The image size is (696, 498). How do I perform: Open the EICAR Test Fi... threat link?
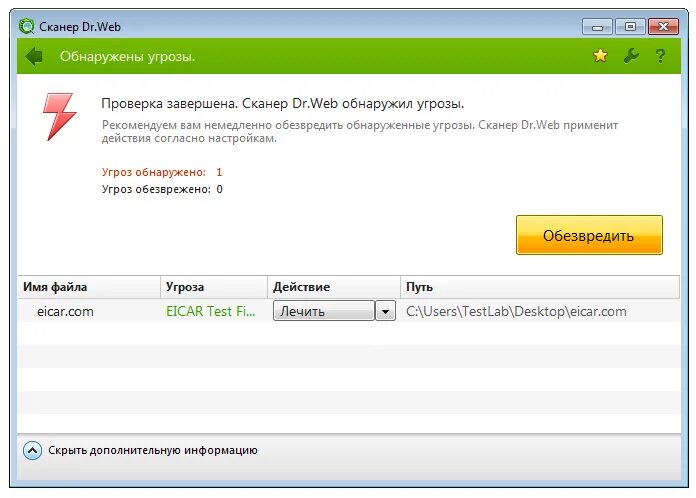[x=210, y=311]
